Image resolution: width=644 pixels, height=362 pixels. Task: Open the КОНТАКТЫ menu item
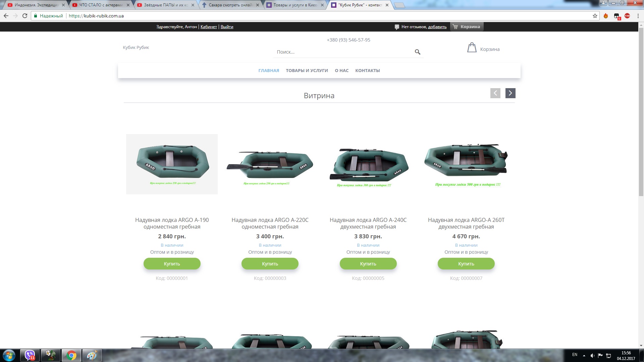pyautogui.click(x=368, y=70)
